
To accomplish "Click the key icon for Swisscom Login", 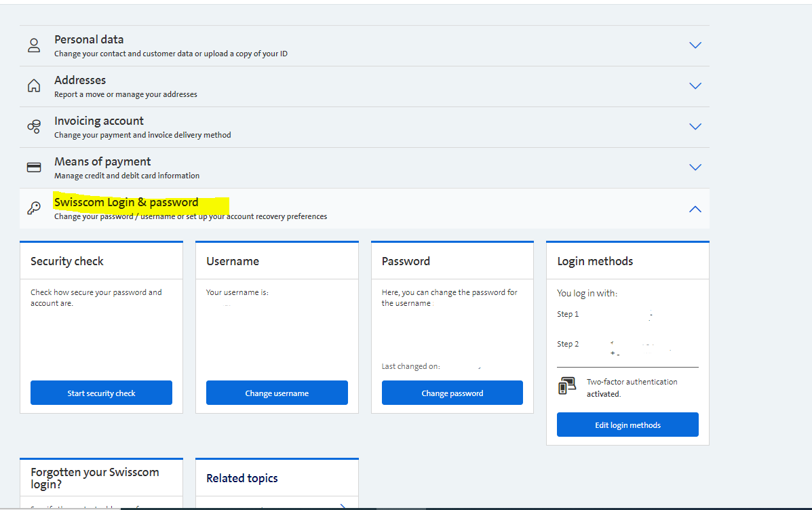I will [34, 208].
